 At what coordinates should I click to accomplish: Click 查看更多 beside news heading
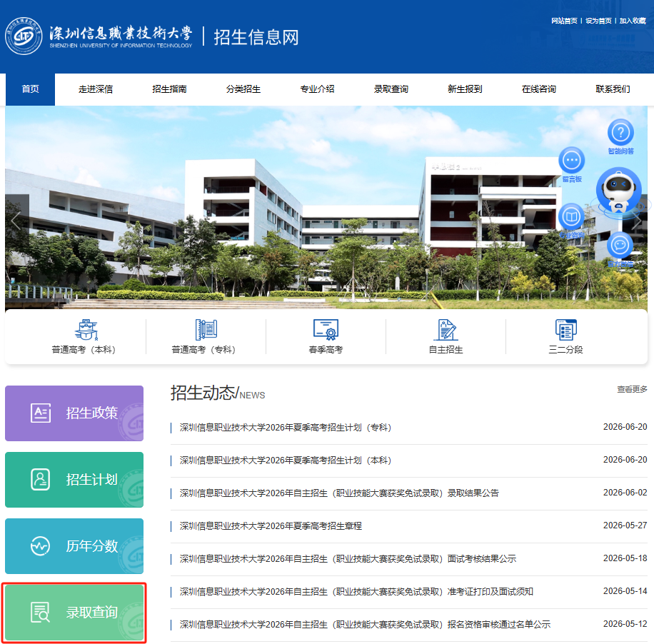(x=633, y=389)
